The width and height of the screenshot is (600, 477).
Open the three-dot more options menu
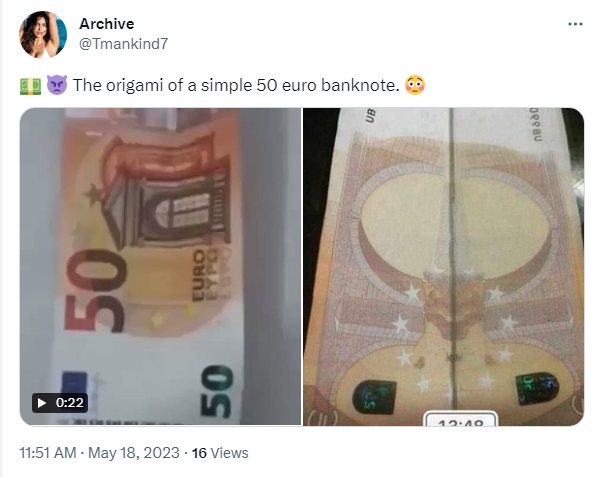coord(575,24)
